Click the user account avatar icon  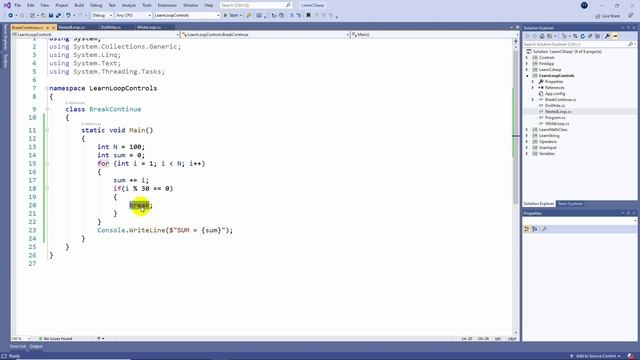(x=584, y=5)
